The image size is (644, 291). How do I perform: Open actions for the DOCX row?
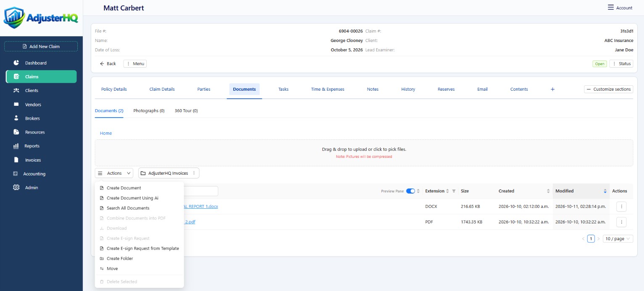click(x=621, y=207)
